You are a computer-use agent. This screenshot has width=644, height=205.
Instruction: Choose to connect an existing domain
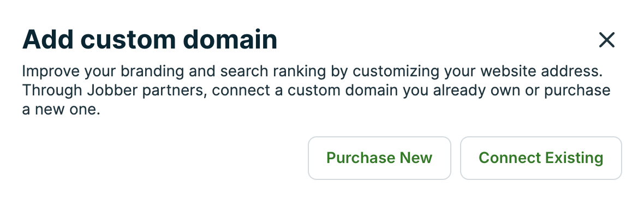click(x=541, y=158)
